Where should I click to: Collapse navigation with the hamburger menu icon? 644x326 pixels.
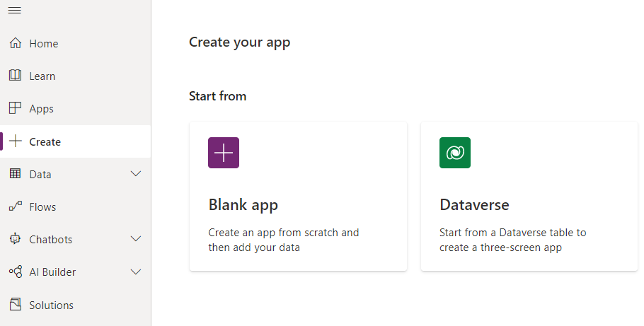click(x=14, y=11)
